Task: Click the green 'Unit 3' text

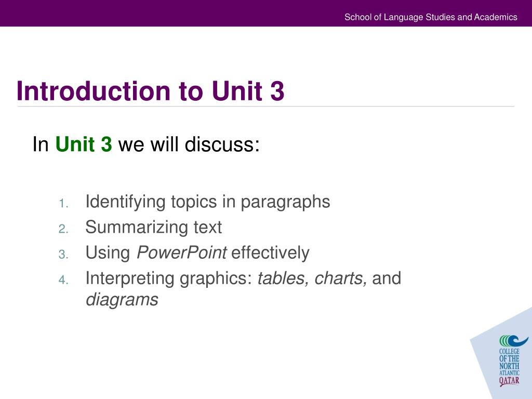Action: [x=84, y=144]
